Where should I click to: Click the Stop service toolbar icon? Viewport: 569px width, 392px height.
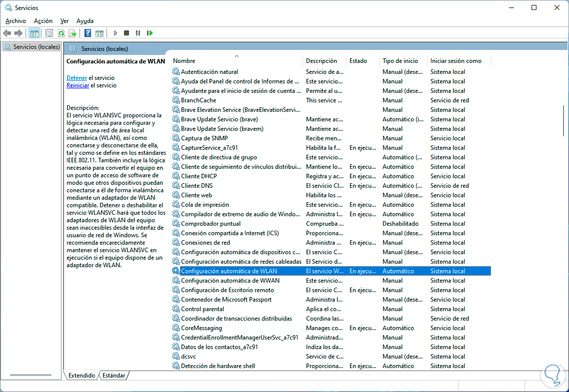pyautogui.click(x=126, y=33)
